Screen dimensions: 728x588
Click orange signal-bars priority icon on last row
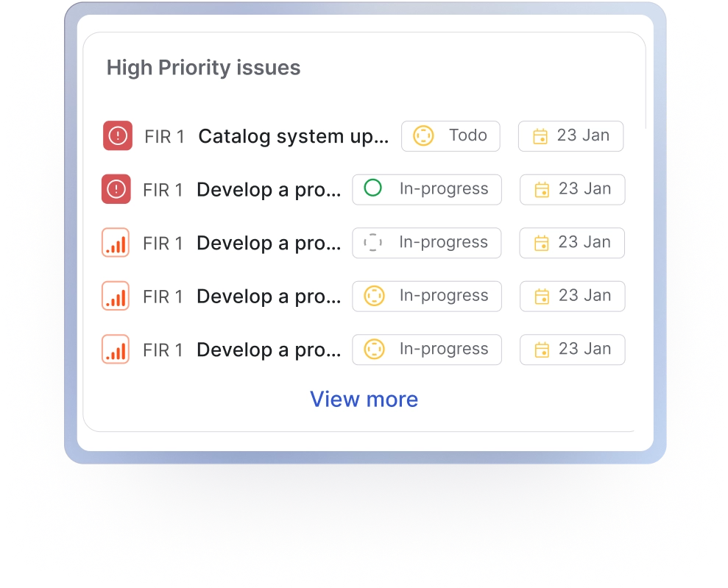pos(116,350)
